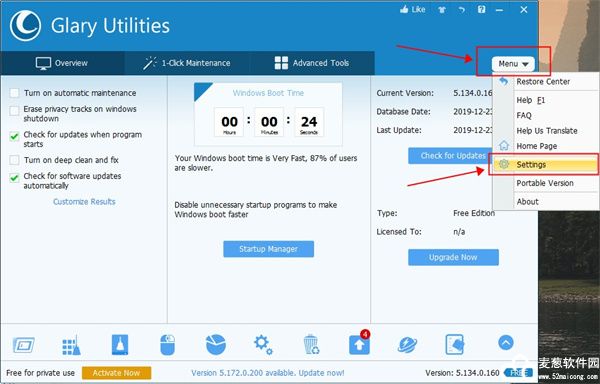Select Portable Version menu item
Viewport: 600px width, 384px height.
click(546, 183)
